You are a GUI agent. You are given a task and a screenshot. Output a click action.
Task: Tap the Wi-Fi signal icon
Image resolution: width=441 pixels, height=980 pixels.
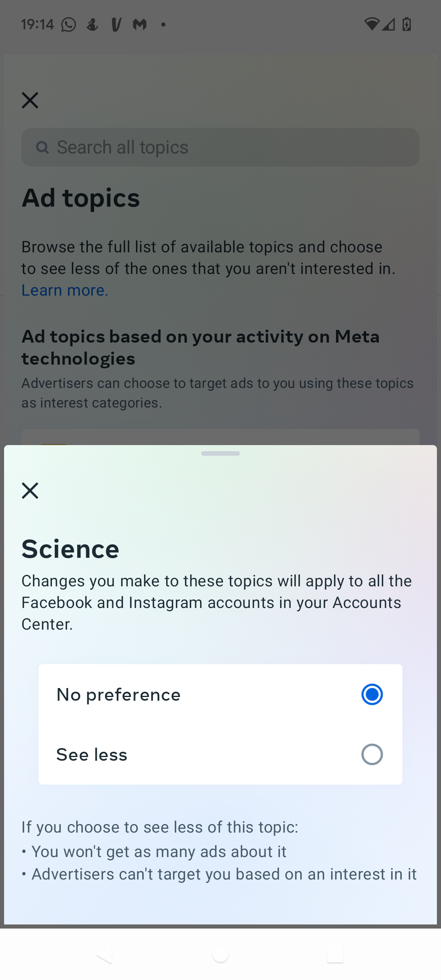coord(372,24)
